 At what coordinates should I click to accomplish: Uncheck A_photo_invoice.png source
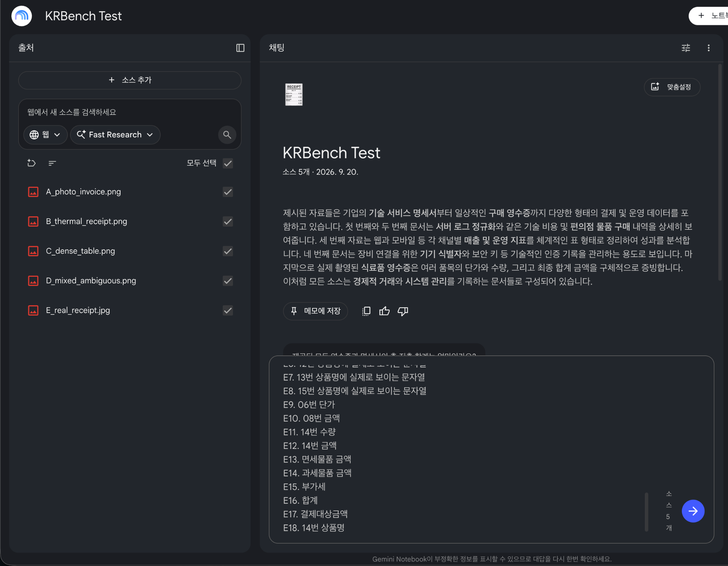coord(228,192)
